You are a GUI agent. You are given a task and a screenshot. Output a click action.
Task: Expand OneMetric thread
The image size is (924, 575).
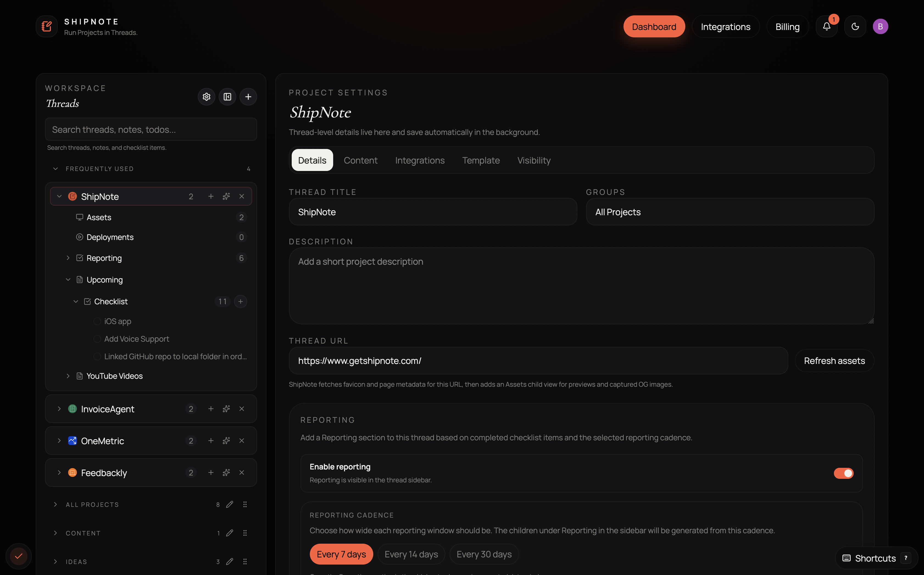click(59, 441)
